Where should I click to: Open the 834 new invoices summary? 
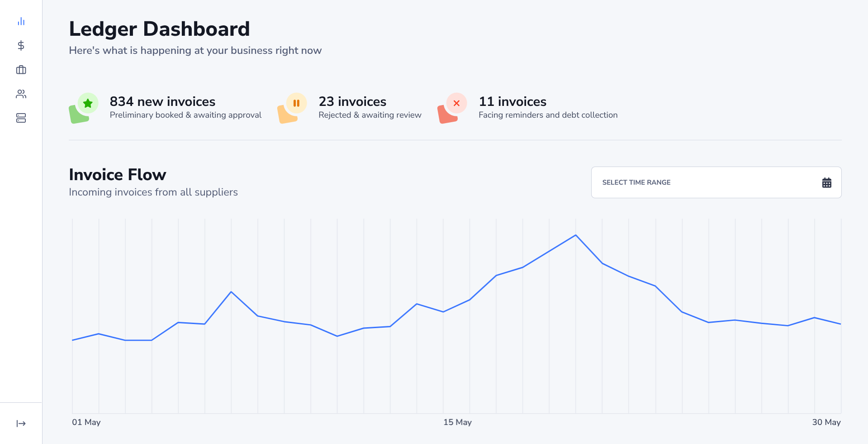tap(162, 102)
